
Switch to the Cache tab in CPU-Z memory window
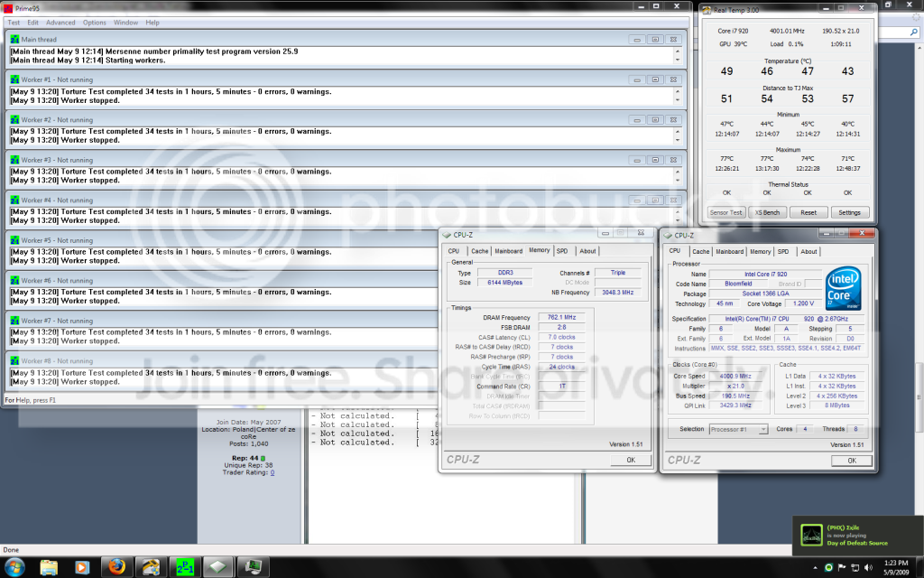click(480, 251)
